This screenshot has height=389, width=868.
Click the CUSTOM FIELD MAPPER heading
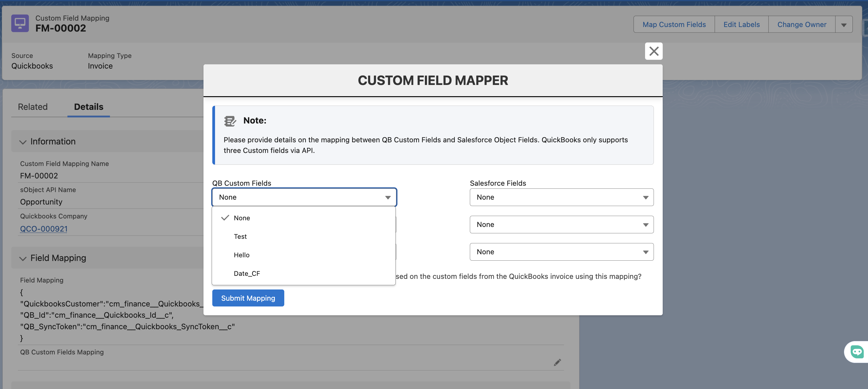[433, 81]
